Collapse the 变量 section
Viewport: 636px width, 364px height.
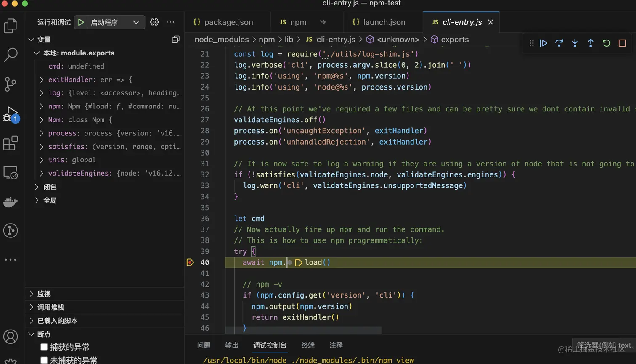pyautogui.click(x=31, y=39)
